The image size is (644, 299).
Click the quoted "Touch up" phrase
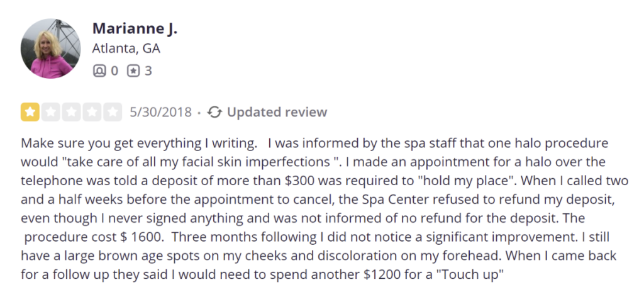pyautogui.click(x=469, y=274)
